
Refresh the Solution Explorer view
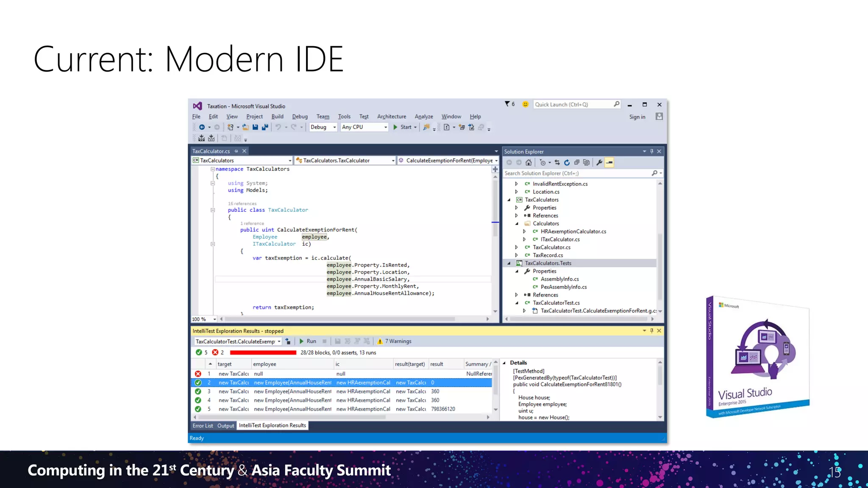tap(567, 163)
